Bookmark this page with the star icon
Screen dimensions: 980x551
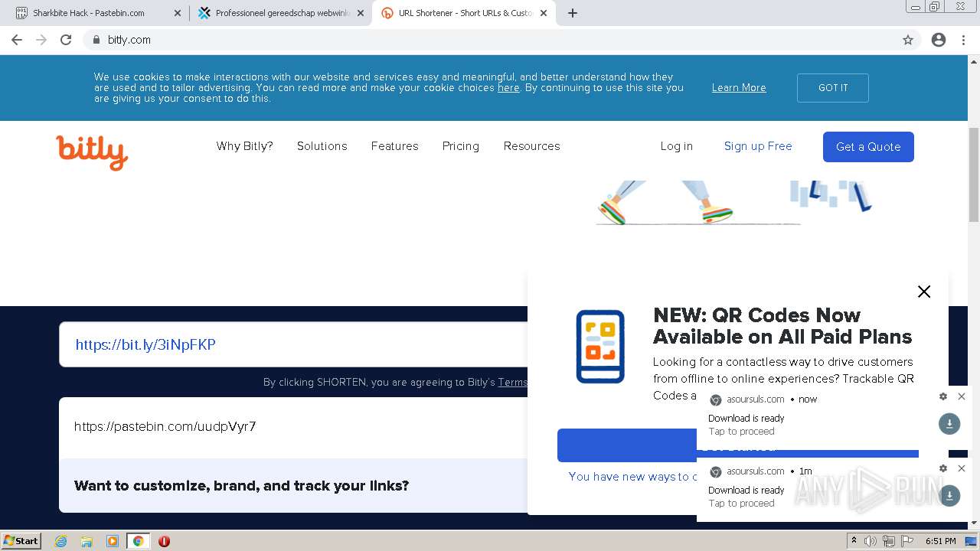(908, 40)
